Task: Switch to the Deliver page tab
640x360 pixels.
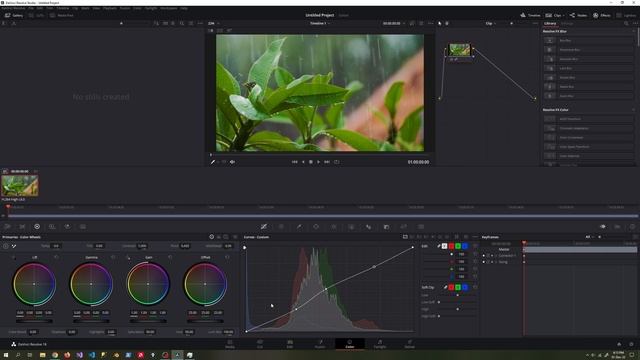Action: coord(409,344)
